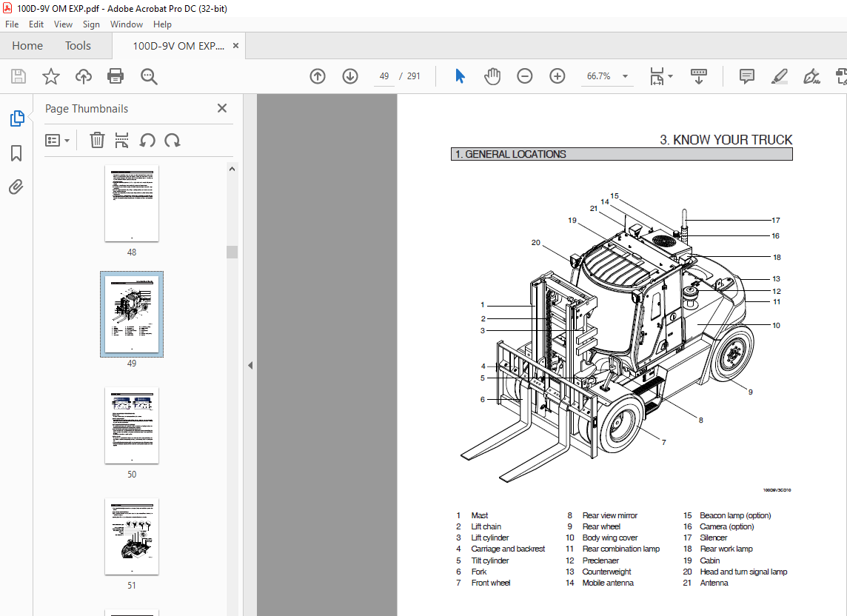Screen dimensions: 847x616
Task: Close the Page Thumbnails panel
Action: click(222, 108)
